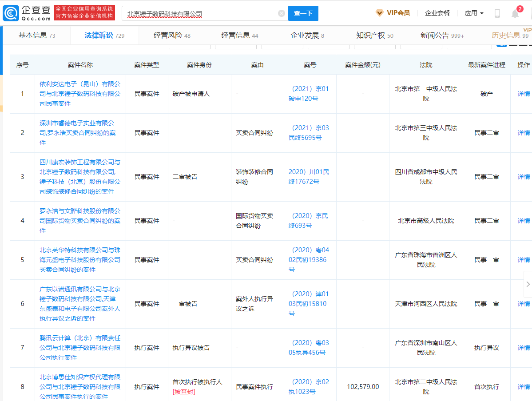Open case 北京博思佳知识产权代理有限公司 link
Screen dimensions: 532x401
(80, 387)
